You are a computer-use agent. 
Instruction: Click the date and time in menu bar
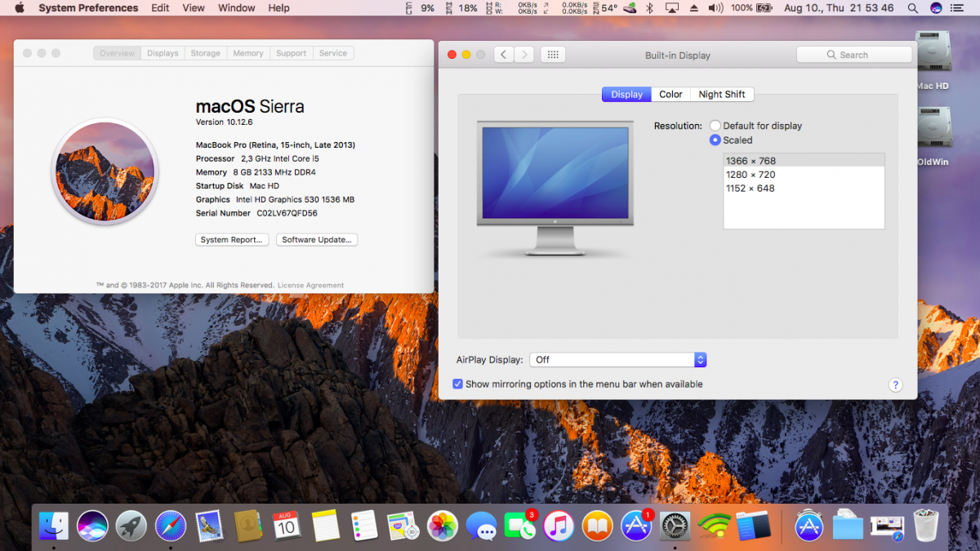point(839,8)
